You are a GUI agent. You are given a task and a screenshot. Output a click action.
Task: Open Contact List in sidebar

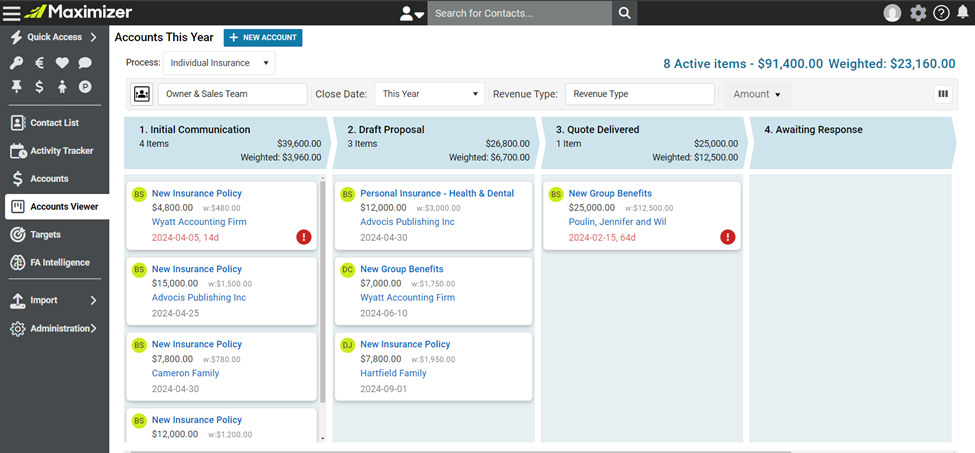pos(54,123)
